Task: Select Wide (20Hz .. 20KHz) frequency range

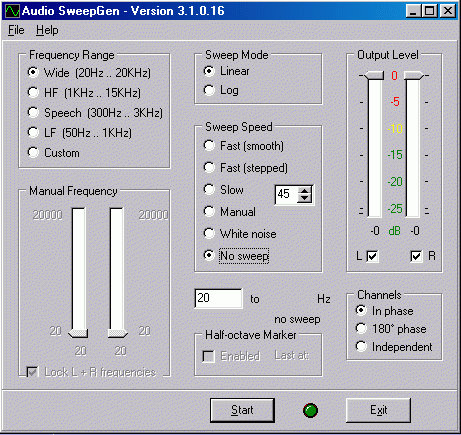Action: point(89,73)
